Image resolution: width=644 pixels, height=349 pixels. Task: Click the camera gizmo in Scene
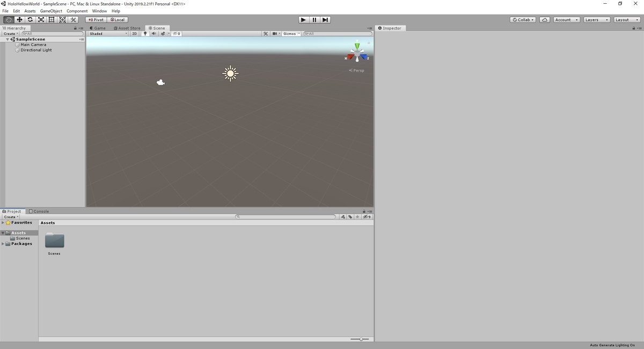pyautogui.click(x=160, y=82)
